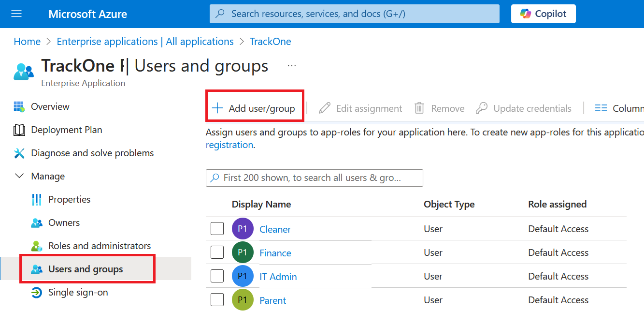Click the Overview grid icon
Image resolution: width=644 pixels, height=311 pixels.
[19, 107]
